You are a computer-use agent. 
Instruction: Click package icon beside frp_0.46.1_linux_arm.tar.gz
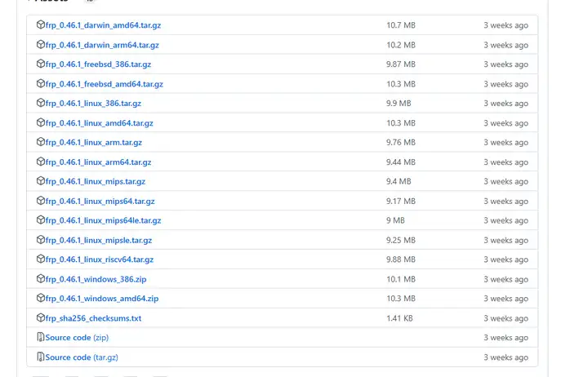pos(41,142)
